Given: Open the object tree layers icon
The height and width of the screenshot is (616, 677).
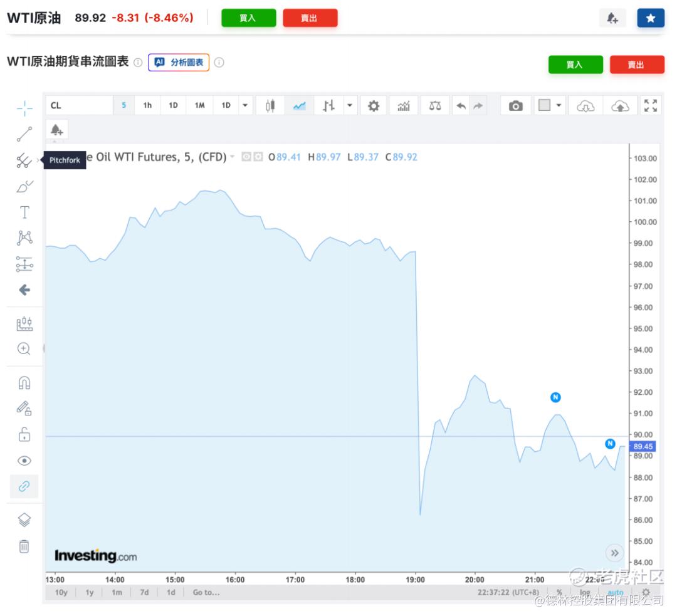Looking at the screenshot, I should 24,519.
